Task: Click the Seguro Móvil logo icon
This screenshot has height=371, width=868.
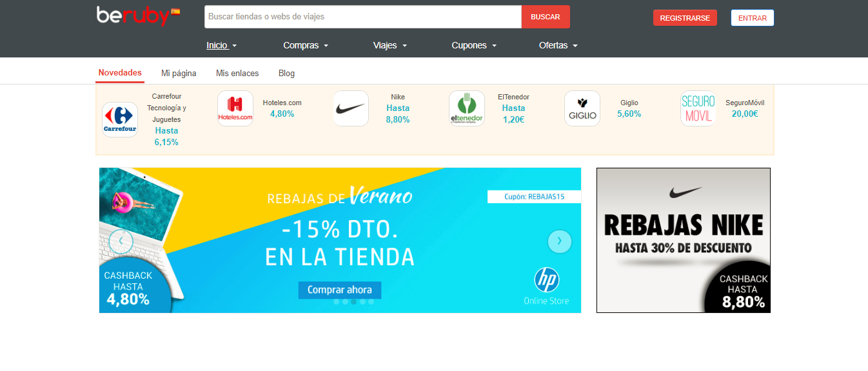Action: point(698,108)
